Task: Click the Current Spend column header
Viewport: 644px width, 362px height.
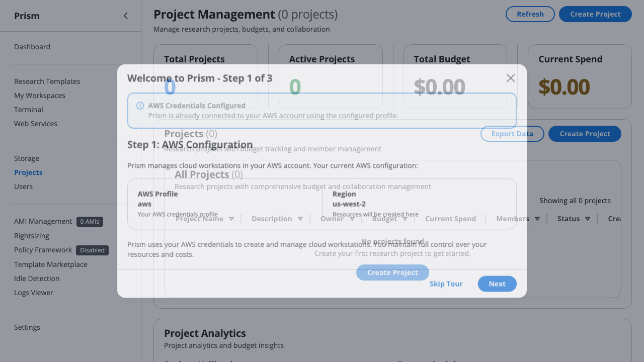Action: click(x=450, y=219)
